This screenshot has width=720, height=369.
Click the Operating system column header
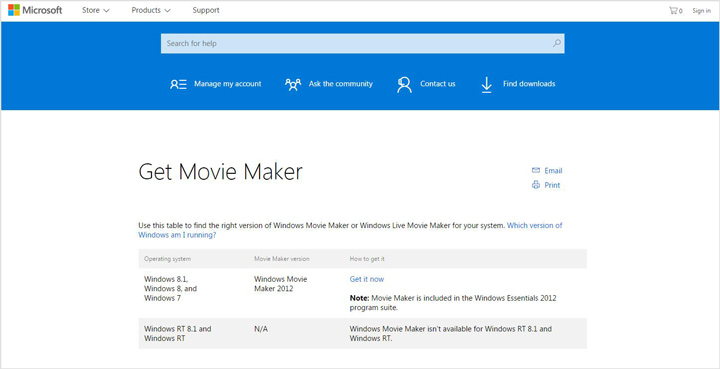tap(168, 259)
